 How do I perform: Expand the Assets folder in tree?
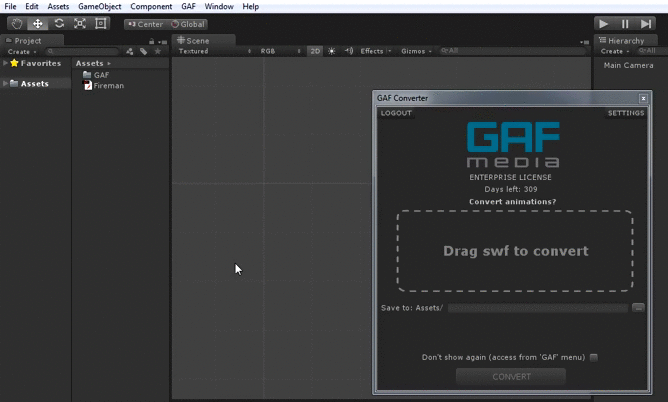(x=5, y=83)
